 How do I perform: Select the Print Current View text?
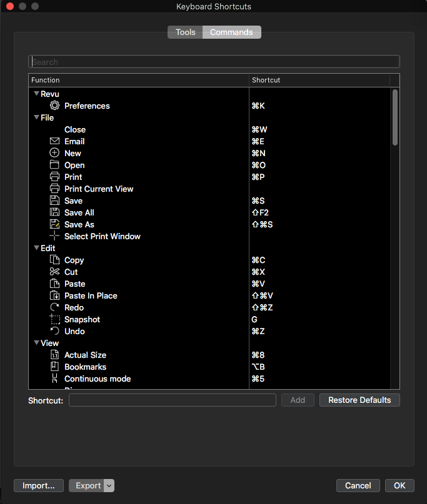99,189
